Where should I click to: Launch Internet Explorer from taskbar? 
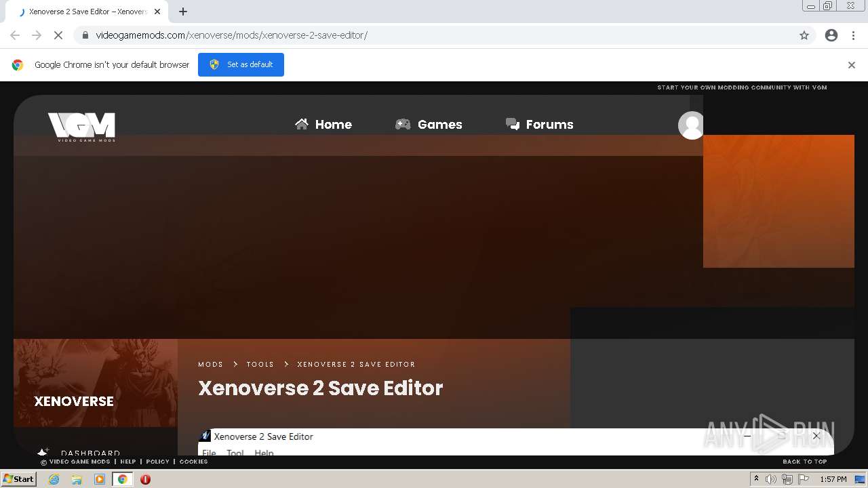click(x=54, y=479)
